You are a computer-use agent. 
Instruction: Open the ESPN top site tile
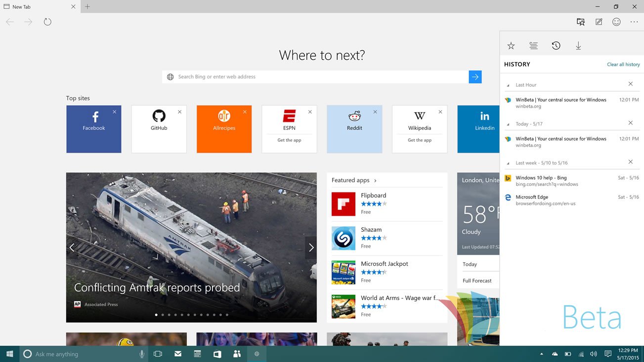[x=289, y=129]
